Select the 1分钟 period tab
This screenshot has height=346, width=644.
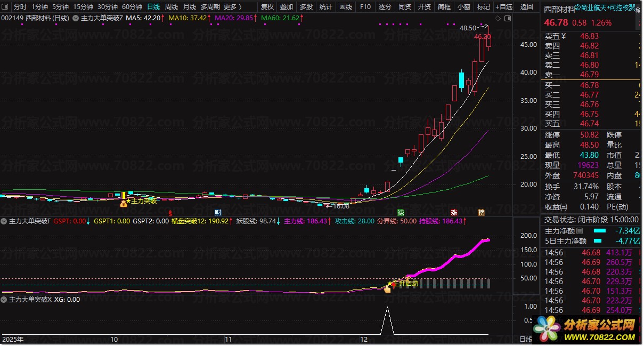pos(39,7)
